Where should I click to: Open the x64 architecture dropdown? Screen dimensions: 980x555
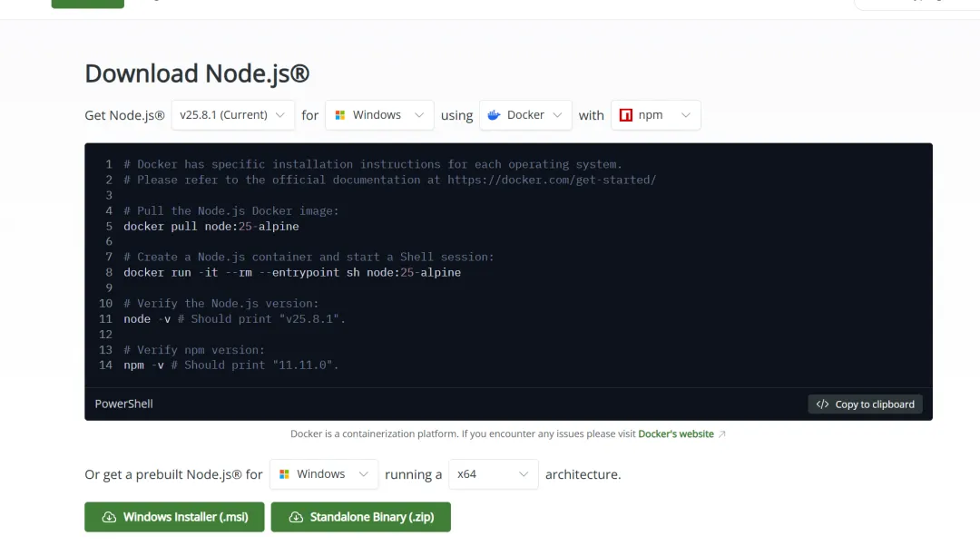[x=493, y=474]
